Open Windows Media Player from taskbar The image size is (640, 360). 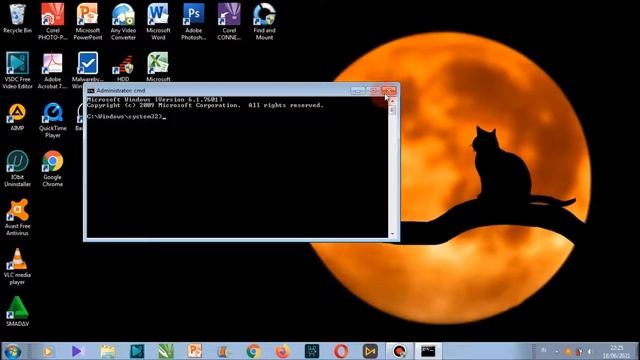(x=48, y=351)
